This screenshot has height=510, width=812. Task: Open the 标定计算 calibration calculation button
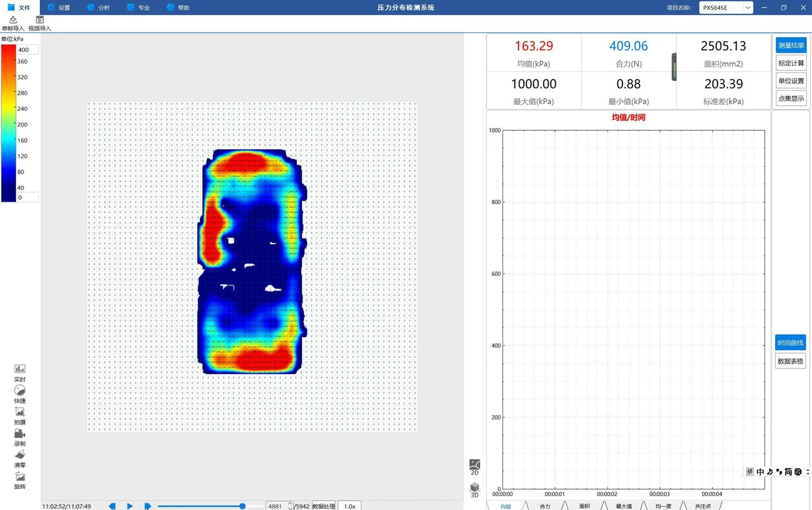791,63
